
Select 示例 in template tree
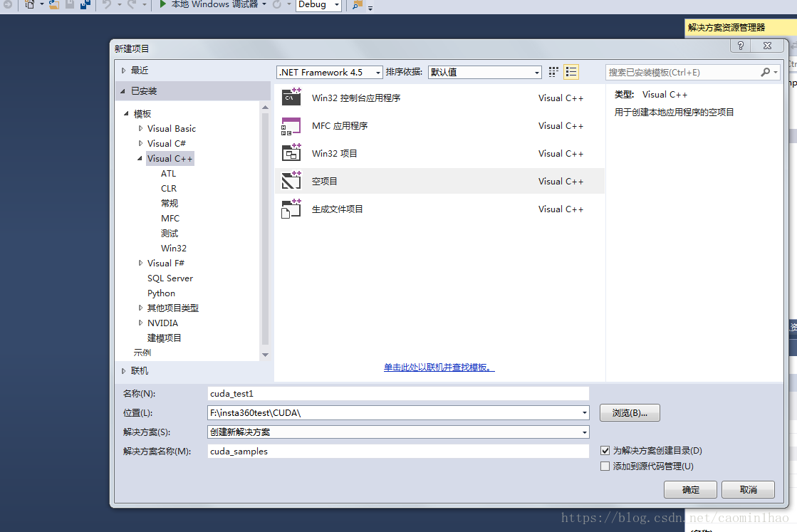pos(142,353)
